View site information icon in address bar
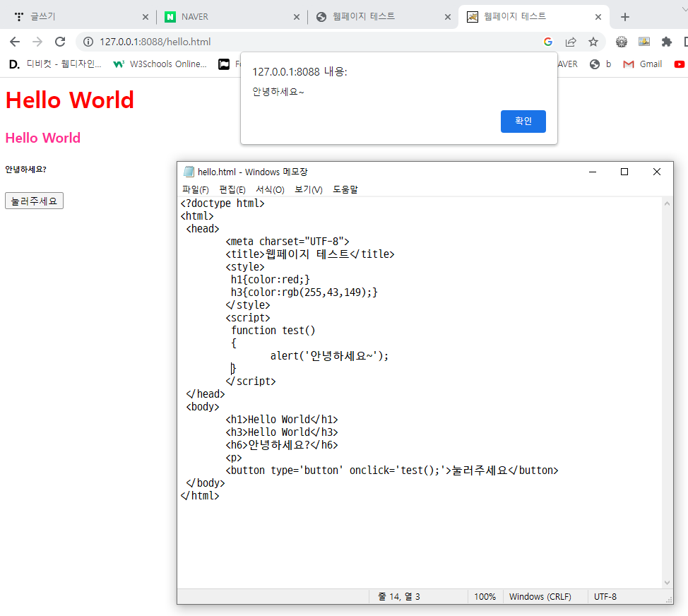Screen dimensions: 688x616 (88, 42)
